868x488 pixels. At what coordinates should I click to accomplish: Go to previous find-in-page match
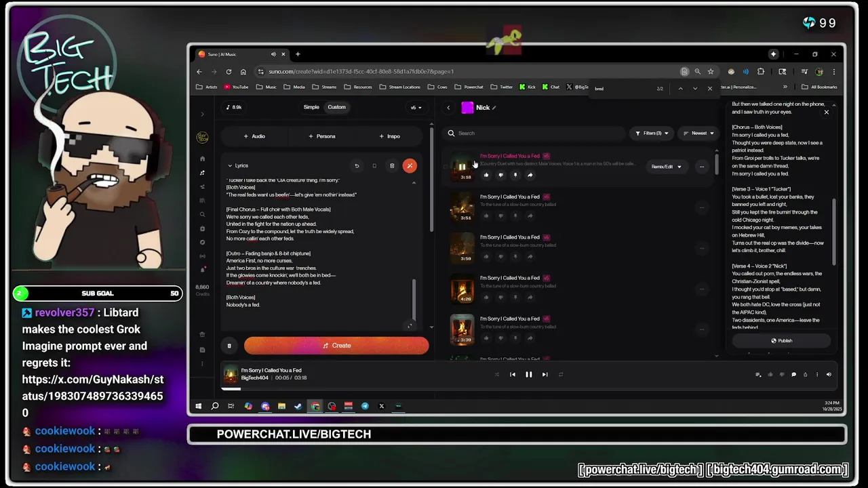[680, 88]
